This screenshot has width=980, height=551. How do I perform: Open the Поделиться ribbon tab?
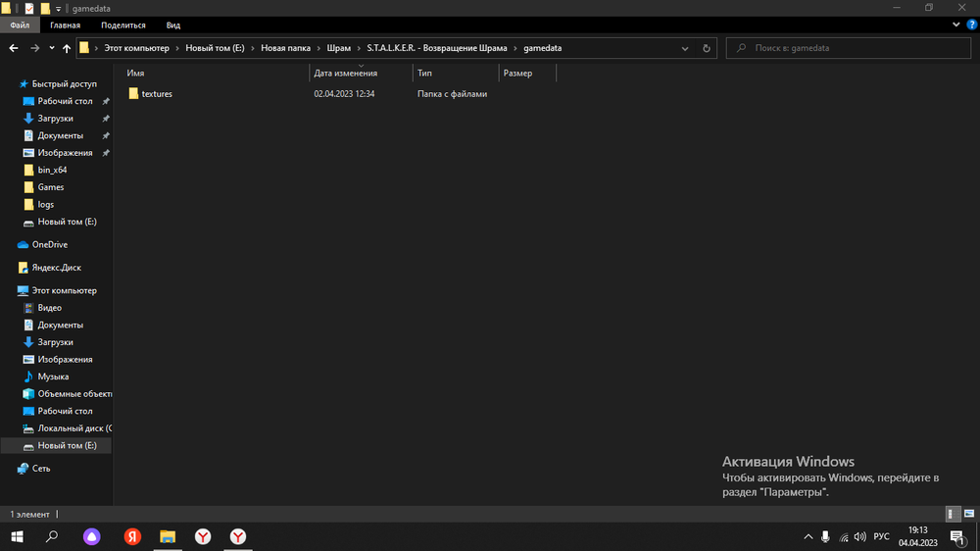coord(123,25)
